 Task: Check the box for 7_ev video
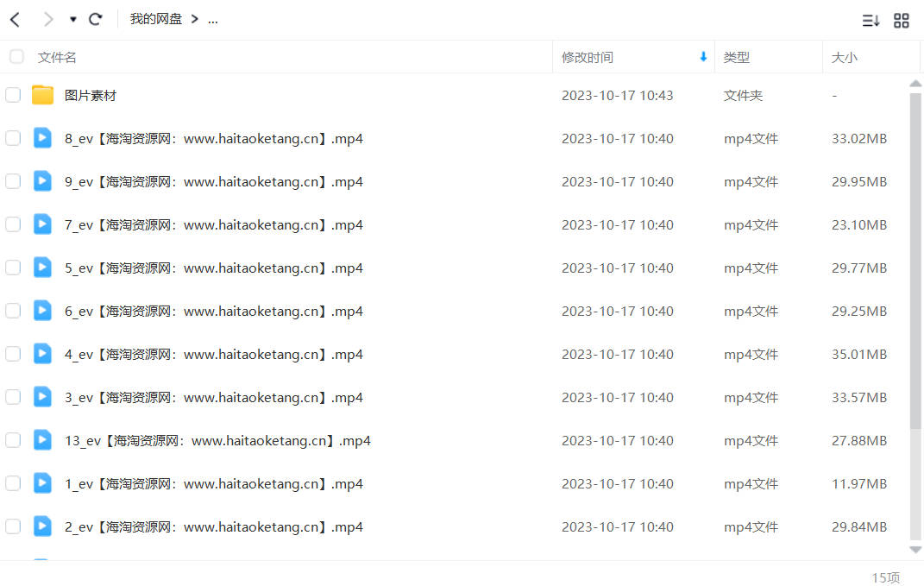[13, 224]
